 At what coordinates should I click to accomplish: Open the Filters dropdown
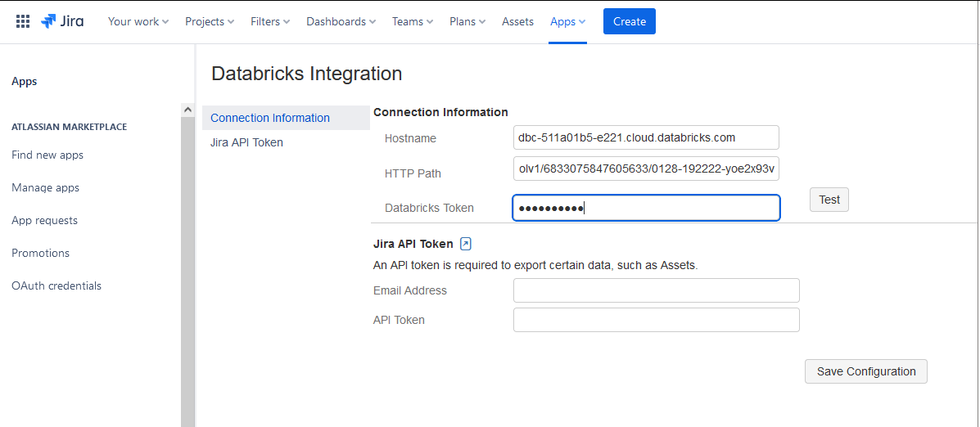pyautogui.click(x=270, y=21)
